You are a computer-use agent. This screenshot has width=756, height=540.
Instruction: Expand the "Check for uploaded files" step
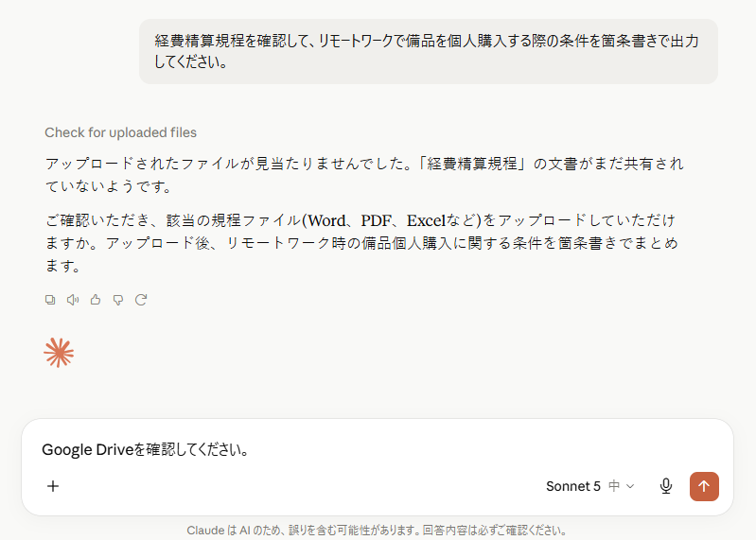point(120,132)
